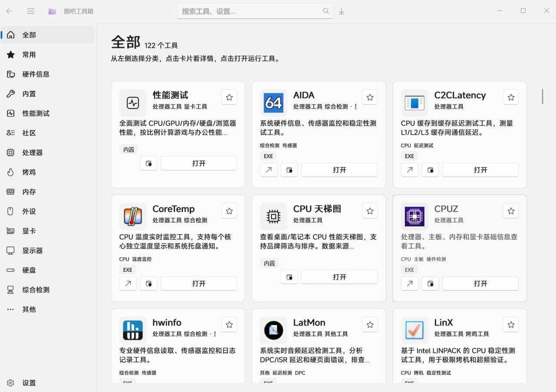Click the '122 个工具' count text
The height and width of the screenshot is (392, 556).
point(161,45)
